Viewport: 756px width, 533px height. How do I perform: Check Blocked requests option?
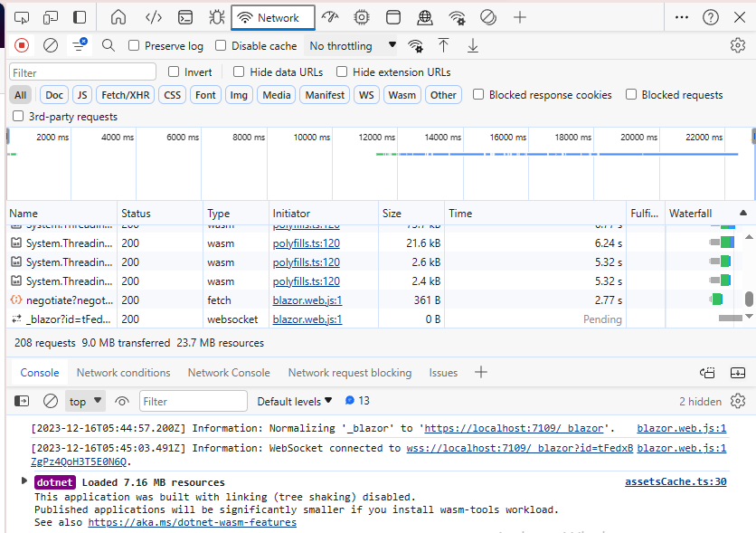pyautogui.click(x=631, y=94)
